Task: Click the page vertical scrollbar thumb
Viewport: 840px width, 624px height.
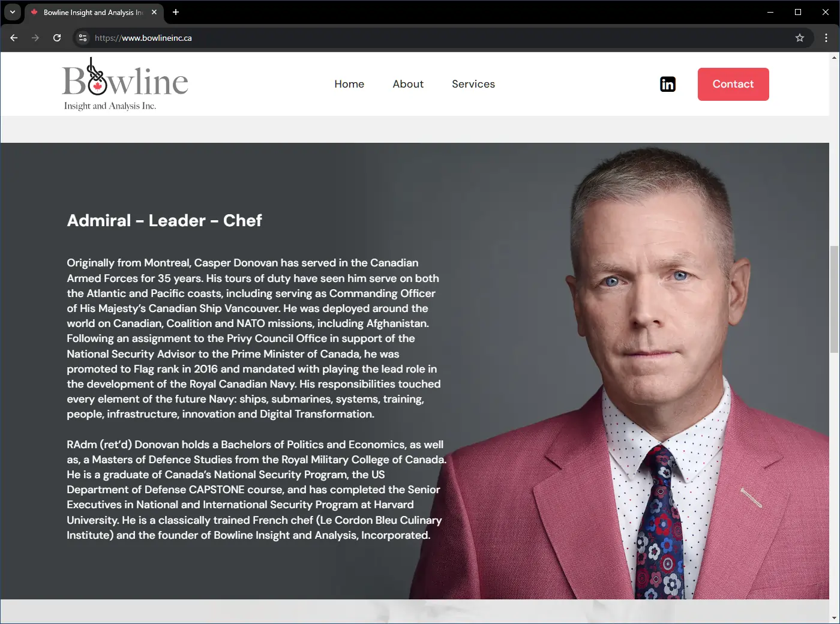Action: tap(834, 299)
